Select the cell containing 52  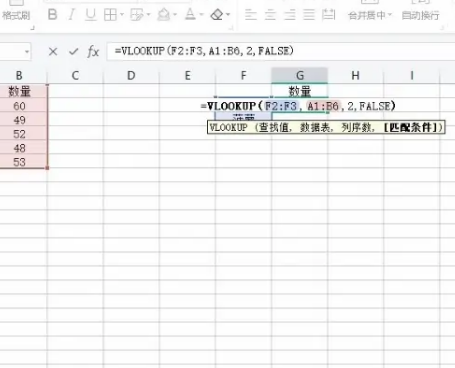pyautogui.click(x=19, y=134)
